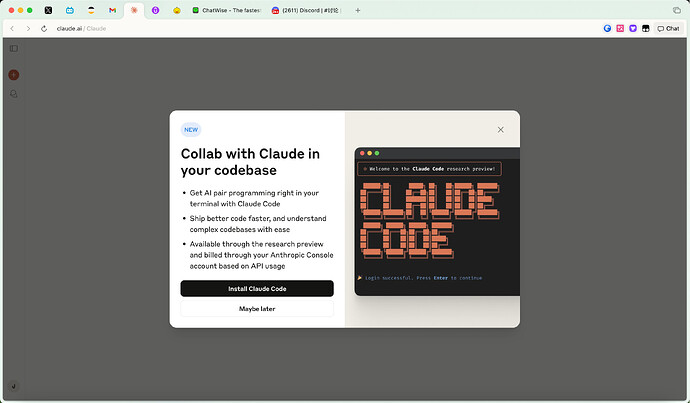The image size is (690, 403).
Task: Start a new chat with orange plus
Action: 14,75
